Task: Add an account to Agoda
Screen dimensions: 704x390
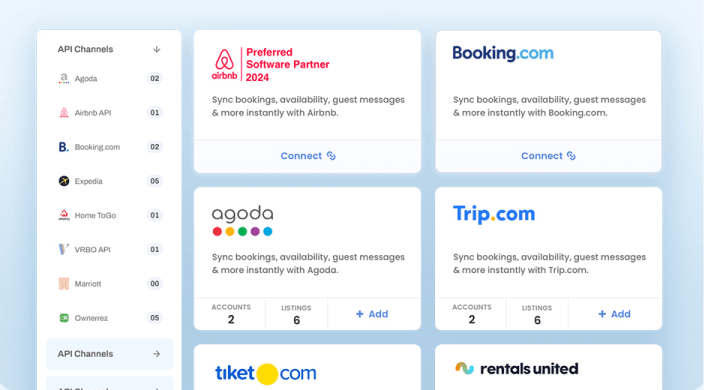Action: [x=372, y=314]
